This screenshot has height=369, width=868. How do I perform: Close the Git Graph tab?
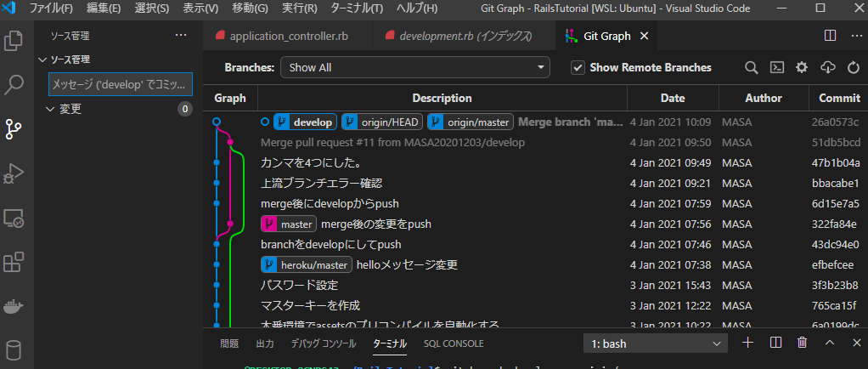(x=644, y=36)
